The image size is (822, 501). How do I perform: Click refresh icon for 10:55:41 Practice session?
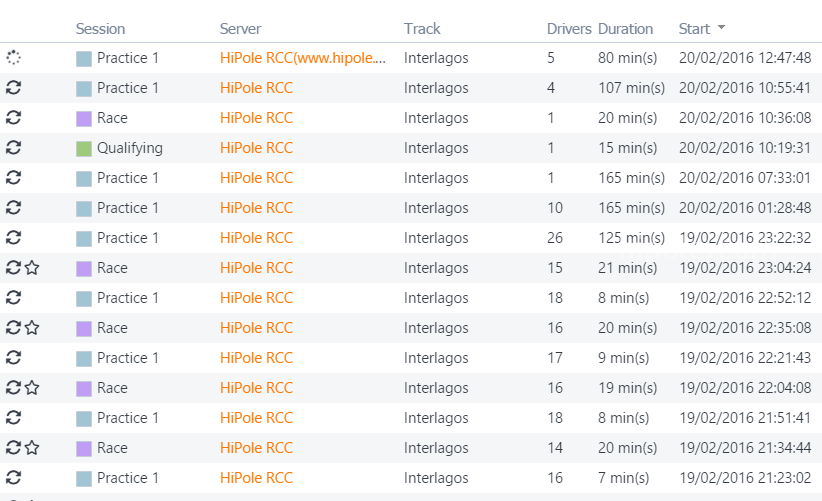[x=14, y=88]
